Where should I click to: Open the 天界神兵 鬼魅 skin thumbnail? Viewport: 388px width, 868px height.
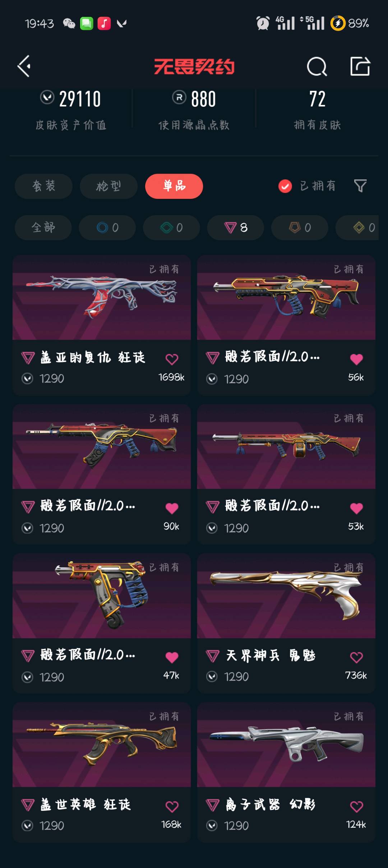(x=286, y=596)
